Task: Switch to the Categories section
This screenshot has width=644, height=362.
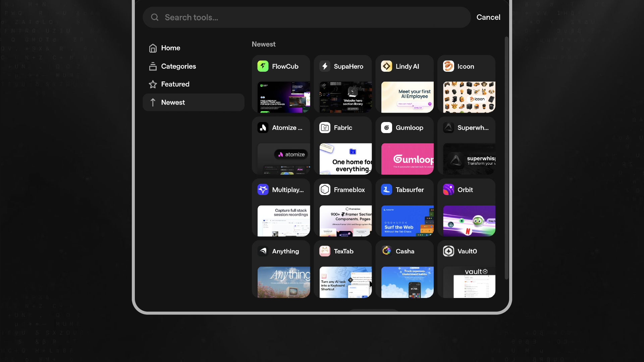Action: [179, 66]
